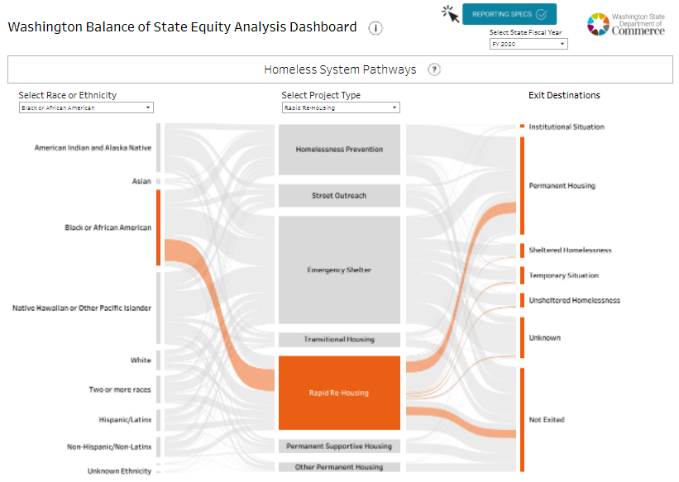Click the info icon beside dashboard title

(x=376, y=28)
